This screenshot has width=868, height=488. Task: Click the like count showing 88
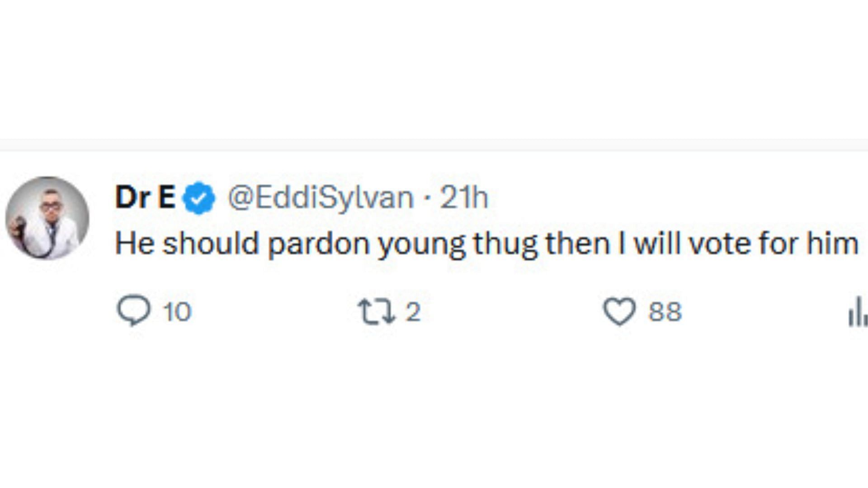pyautogui.click(x=665, y=312)
